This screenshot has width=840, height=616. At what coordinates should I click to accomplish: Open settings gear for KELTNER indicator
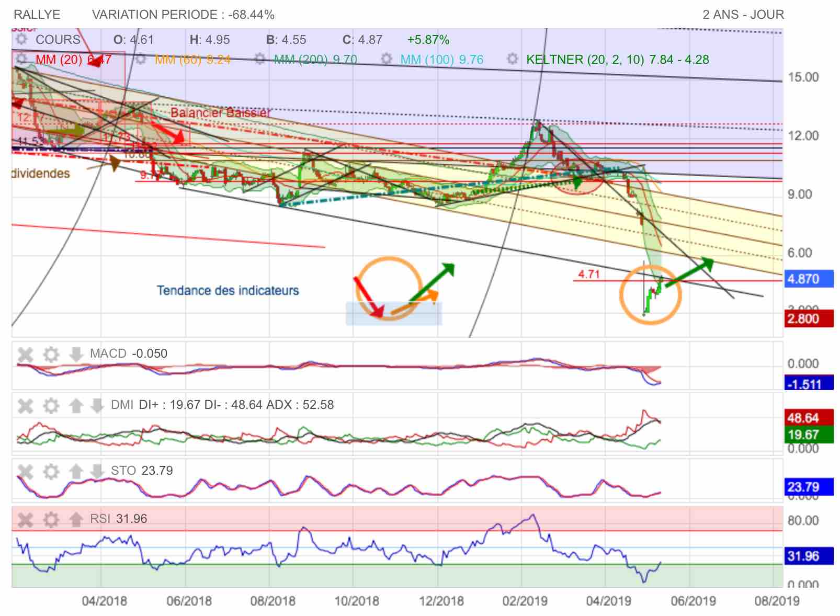(x=513, y=59)
